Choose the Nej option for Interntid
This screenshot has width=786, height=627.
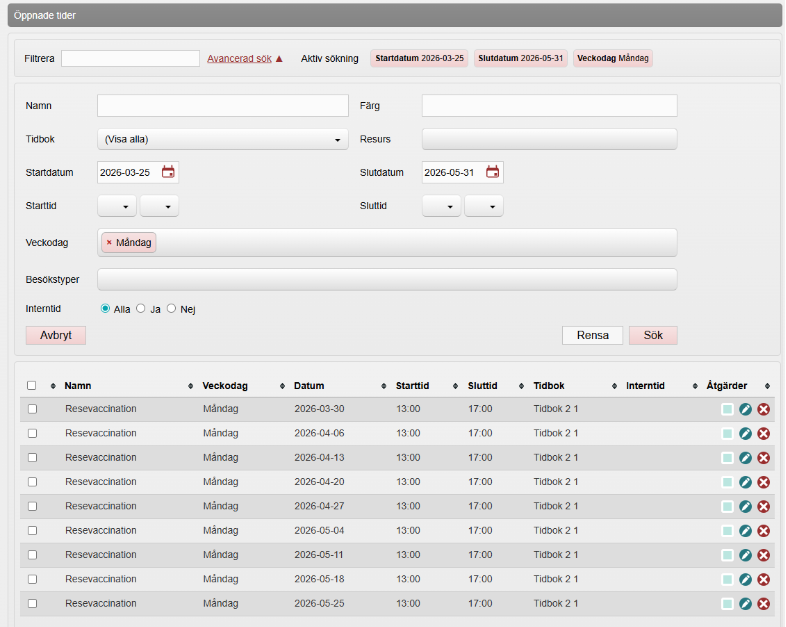click(172, 309)
